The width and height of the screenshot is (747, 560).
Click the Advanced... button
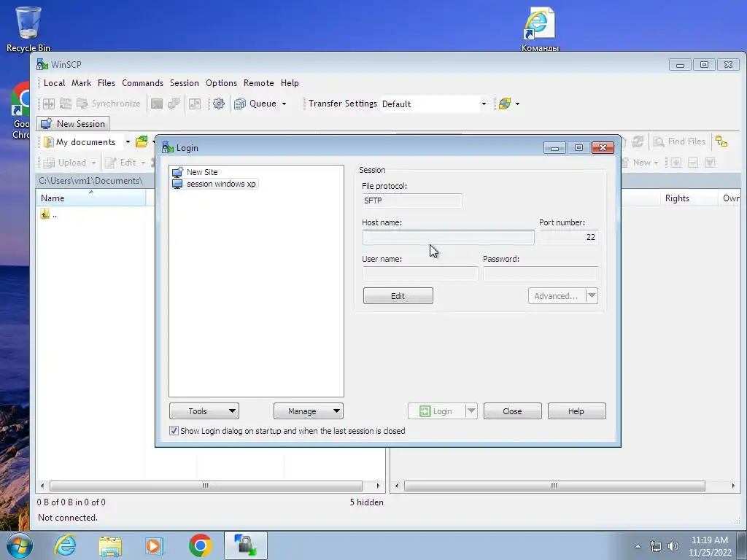tap(557, 296)
